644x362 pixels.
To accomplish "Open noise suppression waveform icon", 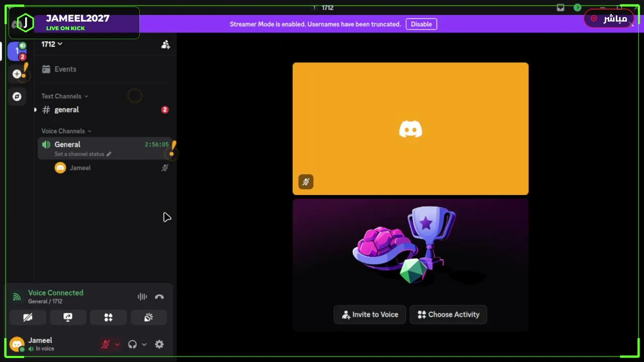I will coord(142,297).
